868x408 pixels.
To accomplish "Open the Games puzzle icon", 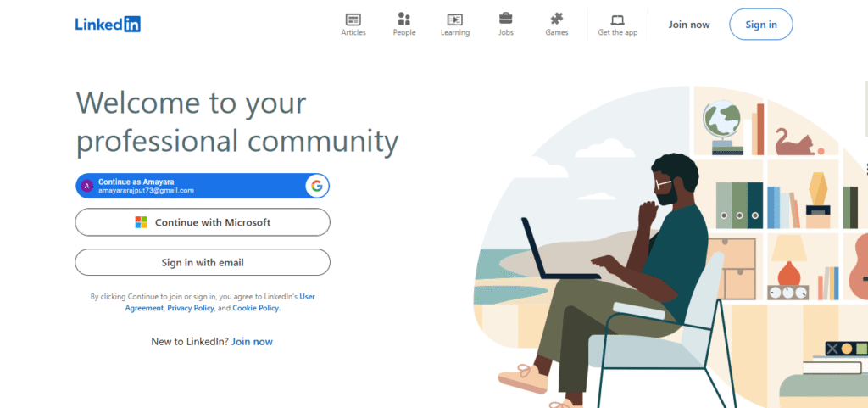I will [556, 19].
